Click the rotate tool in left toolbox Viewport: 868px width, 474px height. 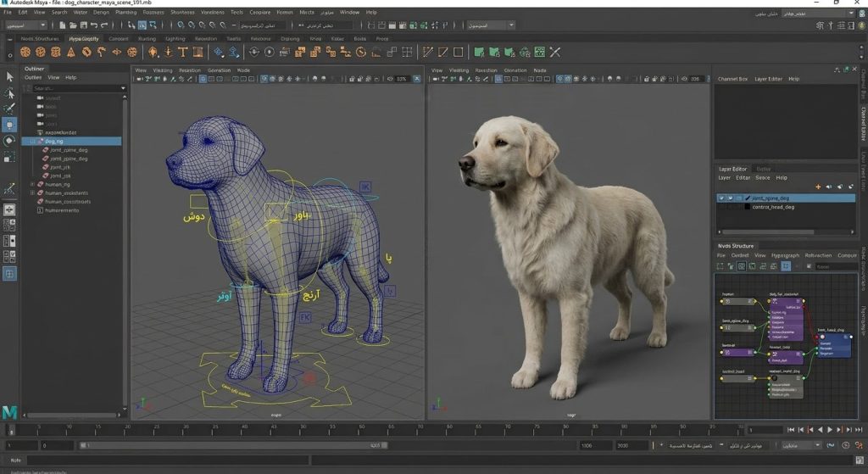click(9, 141)
